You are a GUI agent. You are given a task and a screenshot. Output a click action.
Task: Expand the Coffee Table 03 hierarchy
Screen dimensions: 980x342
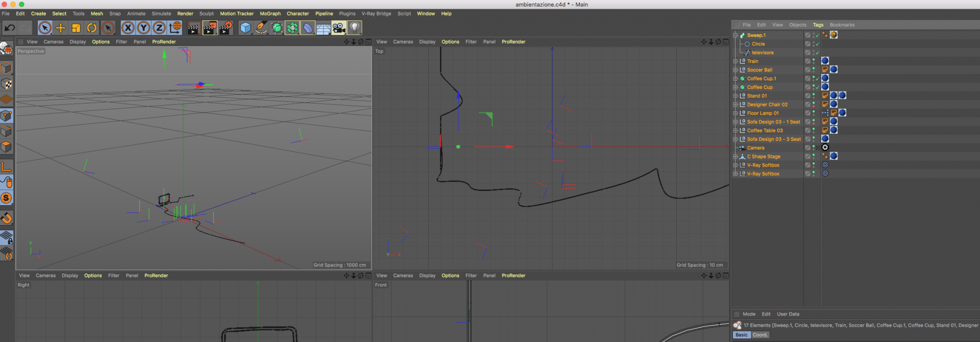[x=736, y=131]
